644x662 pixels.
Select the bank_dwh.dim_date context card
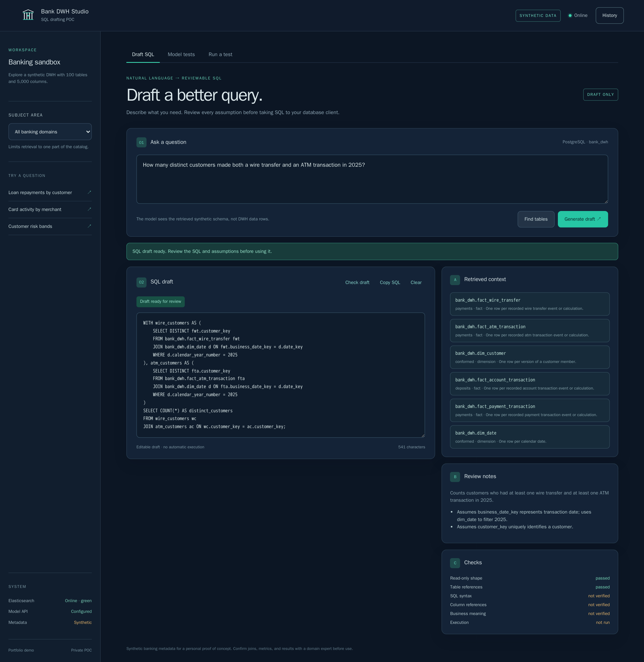(x=530, y=437)
